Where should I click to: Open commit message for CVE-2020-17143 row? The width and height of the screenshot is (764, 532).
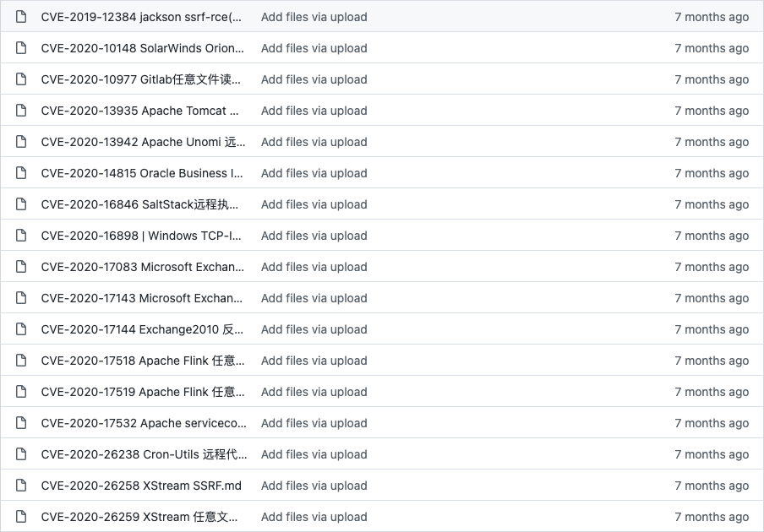pos(314,298)
